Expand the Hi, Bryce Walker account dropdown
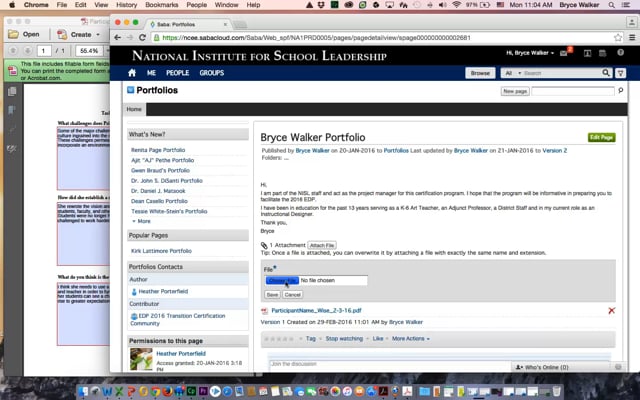 pyautogui.click(x=530, y=53)
